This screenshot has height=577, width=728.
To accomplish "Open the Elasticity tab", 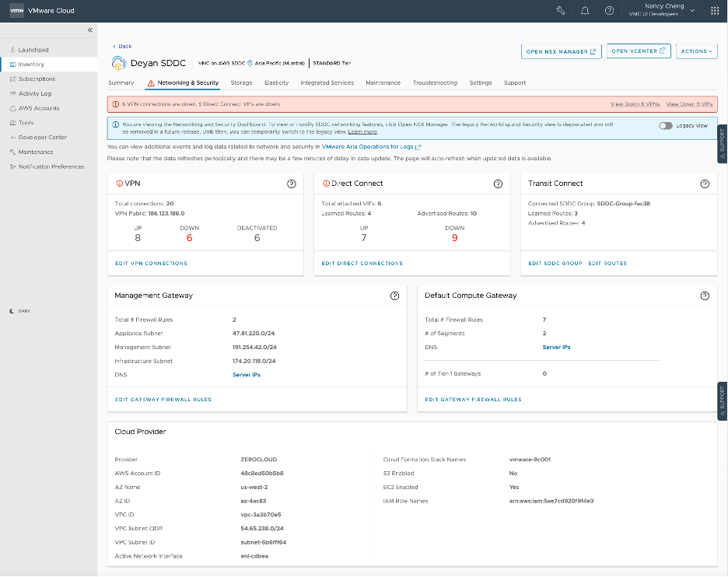I will [x=277, y=82].
